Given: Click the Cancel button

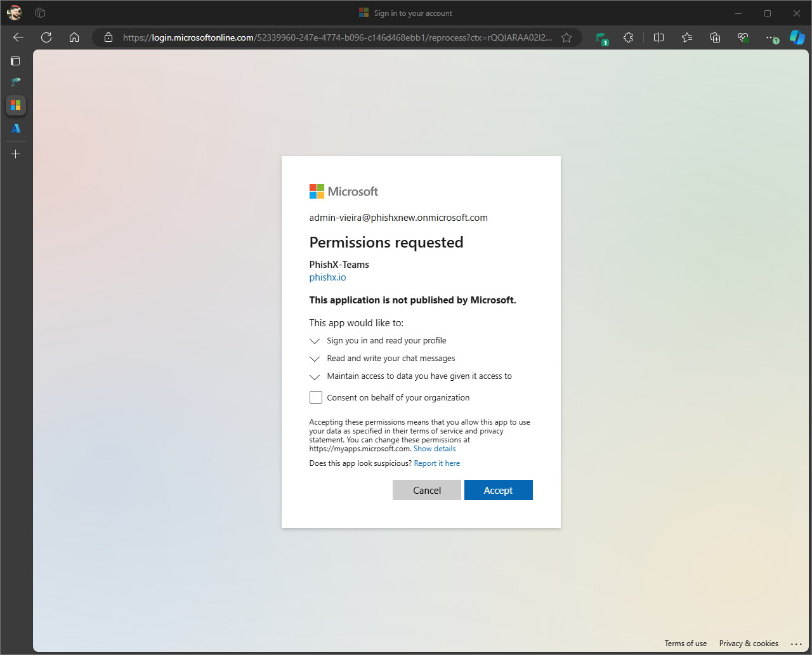Looking at the screenshot, I should point(427,490).
